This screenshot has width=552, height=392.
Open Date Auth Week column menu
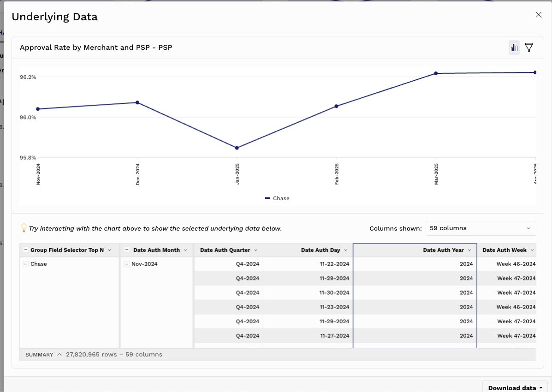[532, 250]
